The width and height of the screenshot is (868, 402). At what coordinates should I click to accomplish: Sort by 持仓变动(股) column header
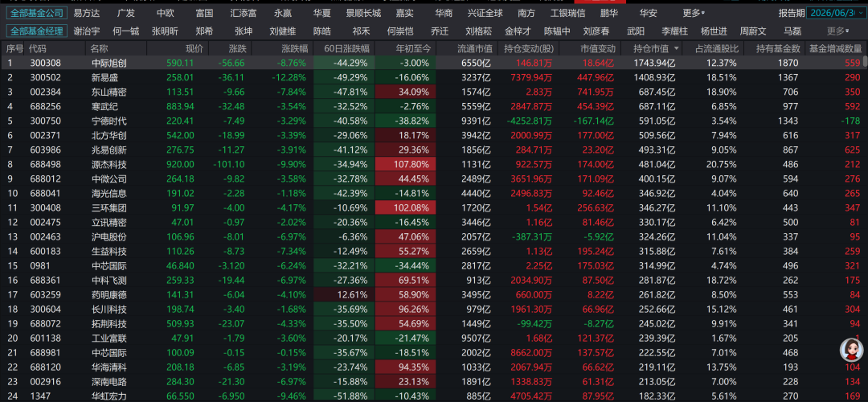click(529, 49)
